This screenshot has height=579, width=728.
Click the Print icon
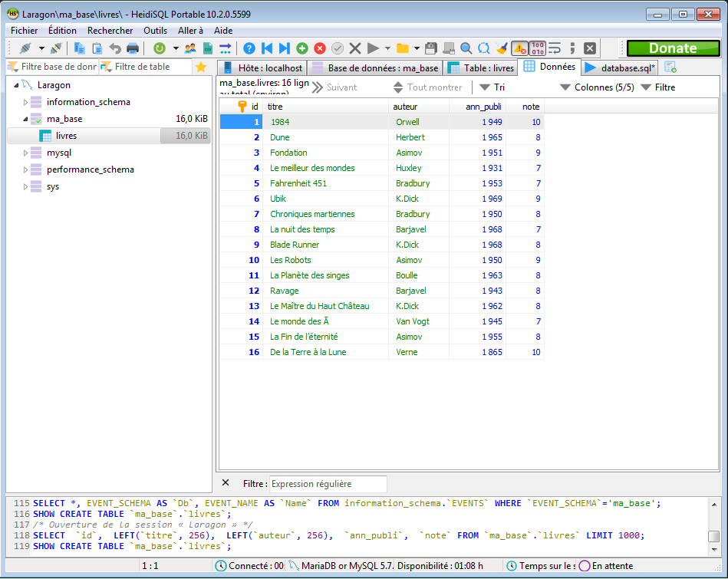133,48
